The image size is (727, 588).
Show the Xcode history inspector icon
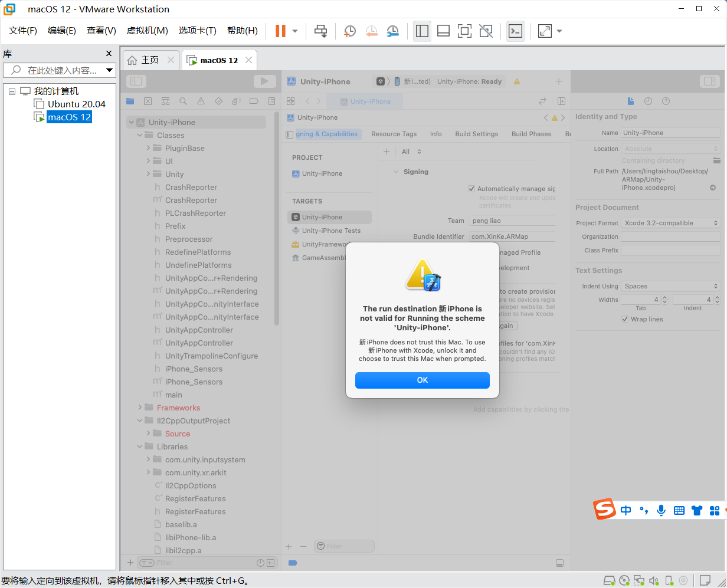click(x=648, y=101)
